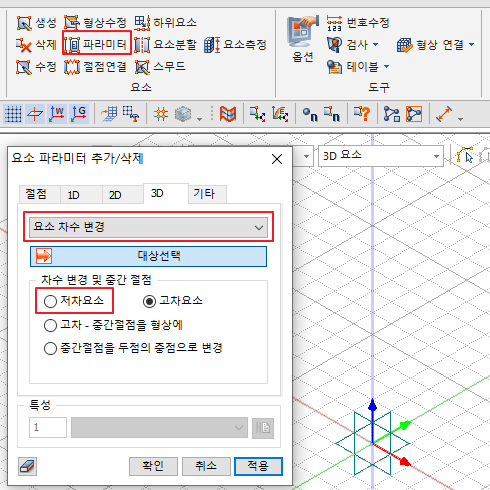
Task: Click the 적용 apply button
Action: [258, 466]
